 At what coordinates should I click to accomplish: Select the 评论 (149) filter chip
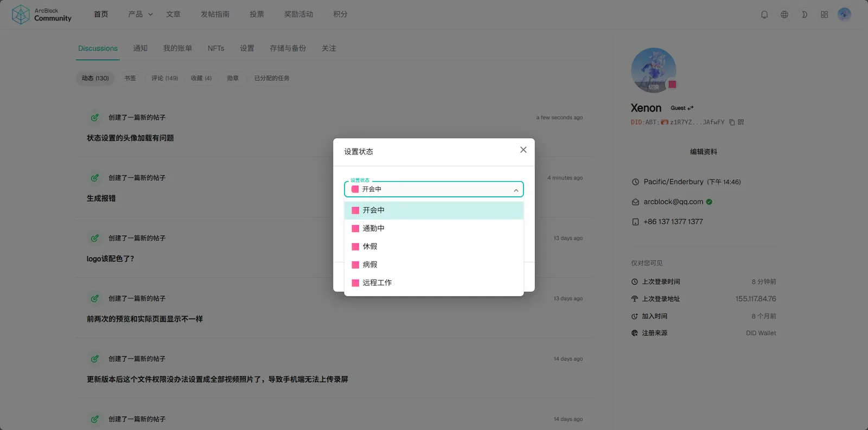[x=164, y=78]
